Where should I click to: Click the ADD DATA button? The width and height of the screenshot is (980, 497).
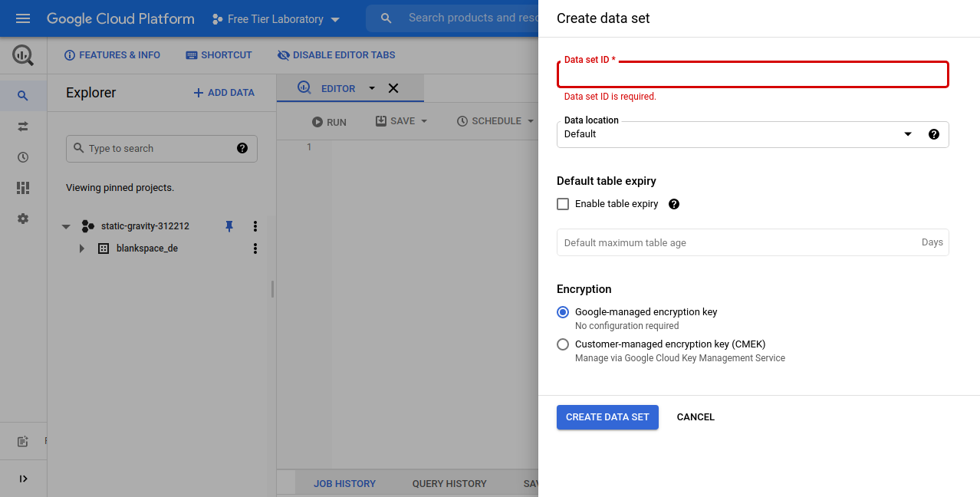click(x=224, y=93)
